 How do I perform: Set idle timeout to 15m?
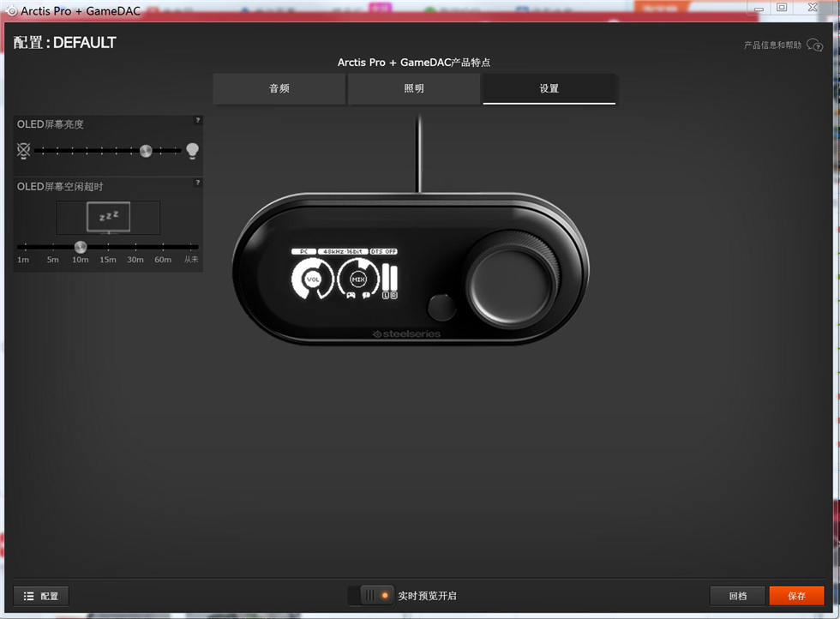(x=108, y=260)
